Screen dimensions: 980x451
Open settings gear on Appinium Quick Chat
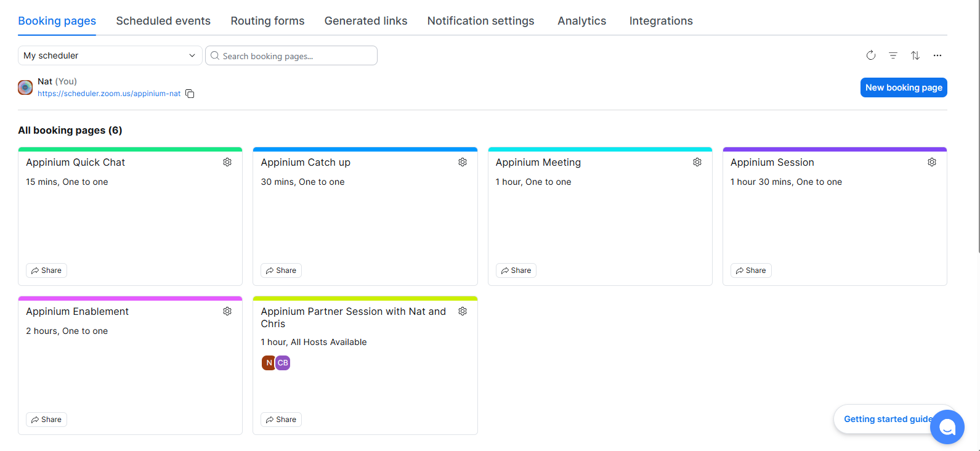[227, 162]
